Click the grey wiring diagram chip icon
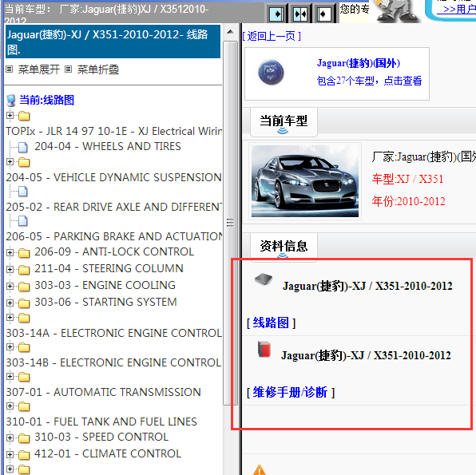This screenshot has width=476, height=475. pos(264,279)
